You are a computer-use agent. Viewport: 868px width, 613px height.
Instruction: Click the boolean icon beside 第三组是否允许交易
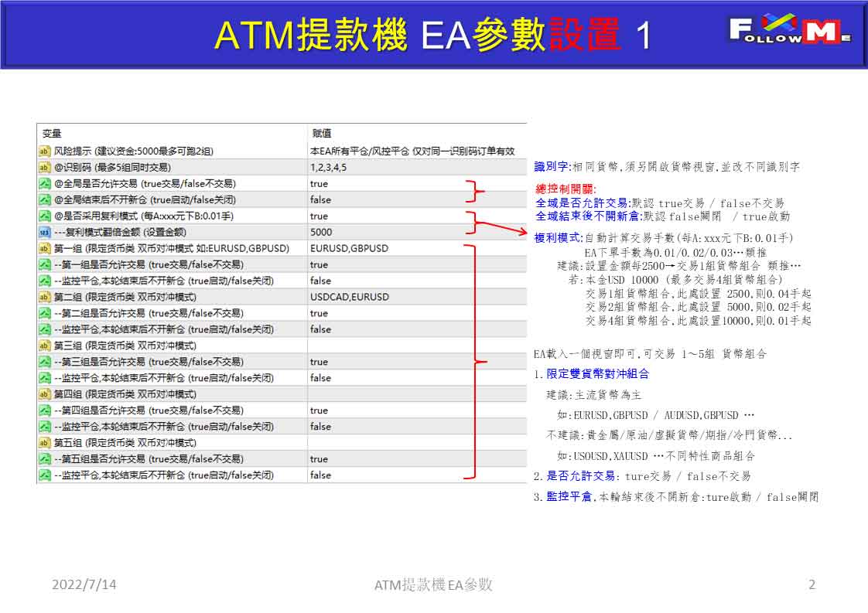(44, 362)
